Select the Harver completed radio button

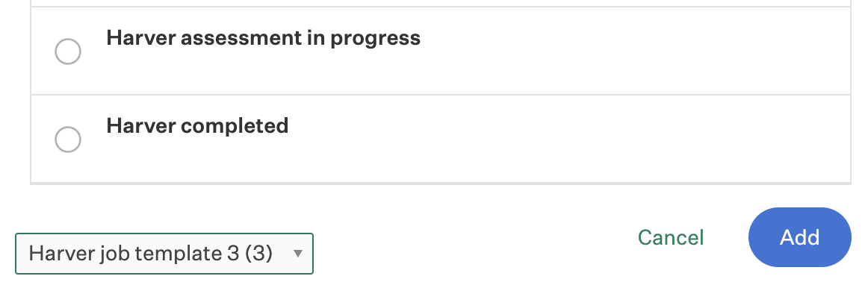coord(68,139)
